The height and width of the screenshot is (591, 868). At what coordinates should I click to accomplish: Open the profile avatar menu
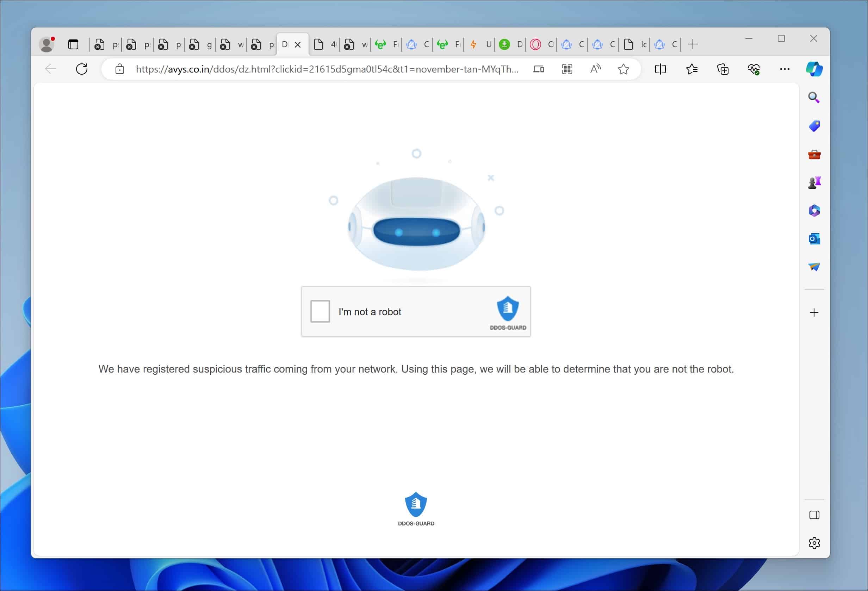[47, 44]
